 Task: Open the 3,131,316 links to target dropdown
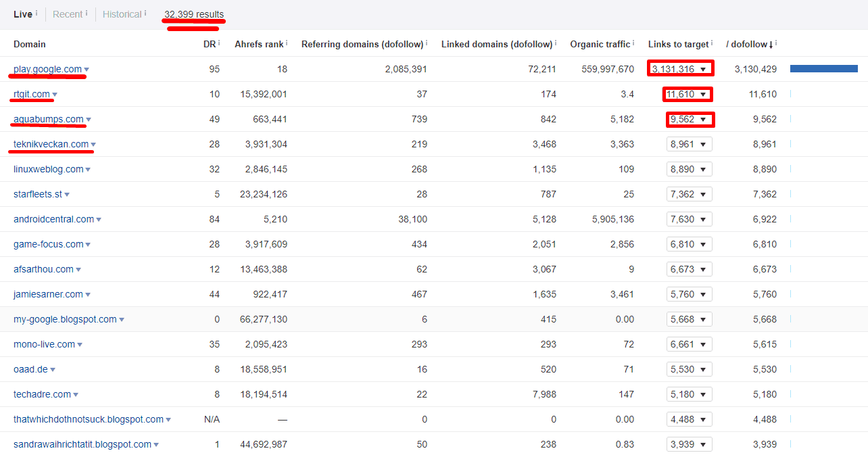pos(680,69)
